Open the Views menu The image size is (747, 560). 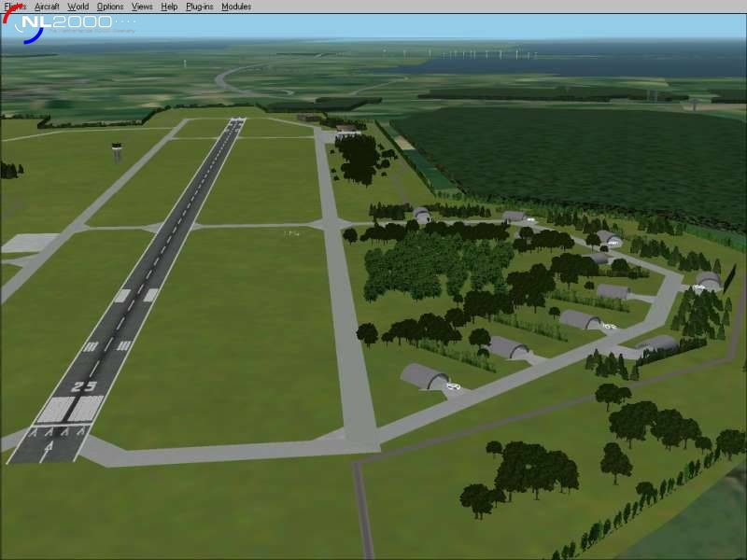click(x=142, y=7)
